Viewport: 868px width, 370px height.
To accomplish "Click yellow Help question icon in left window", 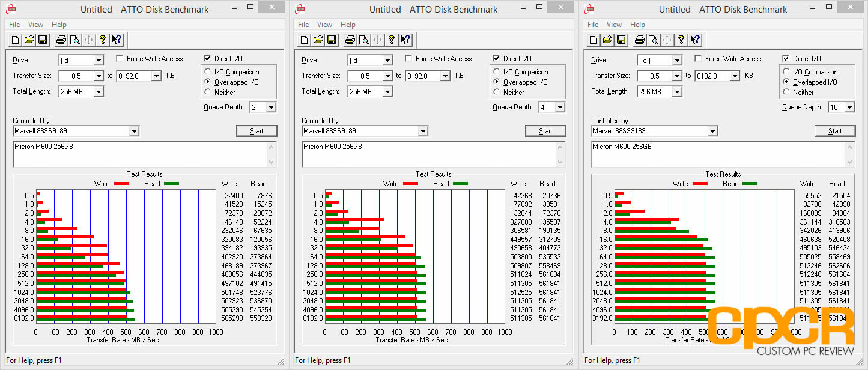I will coord(103,40).
